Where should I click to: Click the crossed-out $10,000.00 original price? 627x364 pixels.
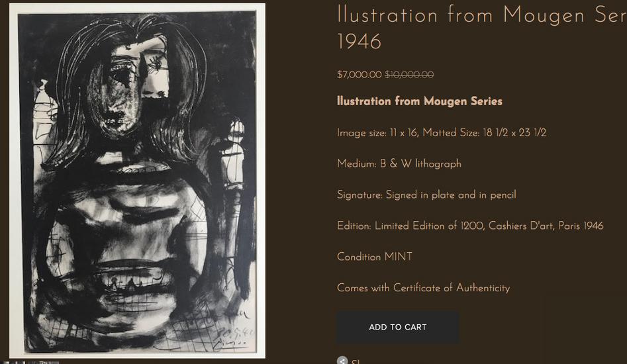tap(409, 75)
